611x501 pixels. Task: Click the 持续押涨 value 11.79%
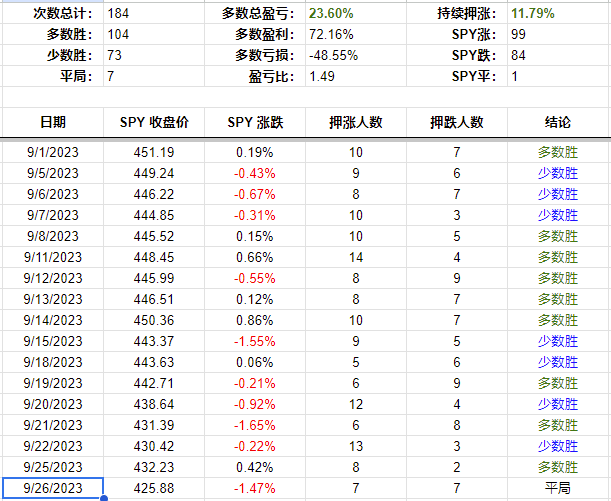tap(533, 14)
